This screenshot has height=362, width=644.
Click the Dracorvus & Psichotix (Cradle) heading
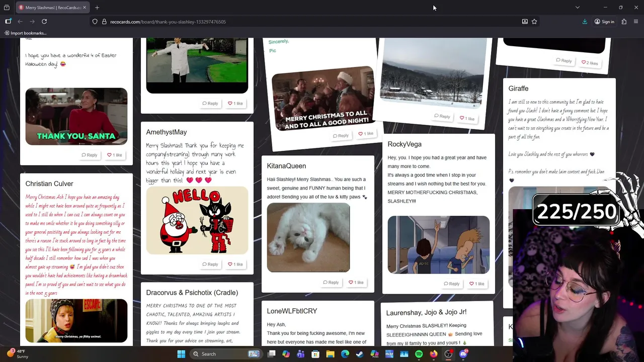192,293
